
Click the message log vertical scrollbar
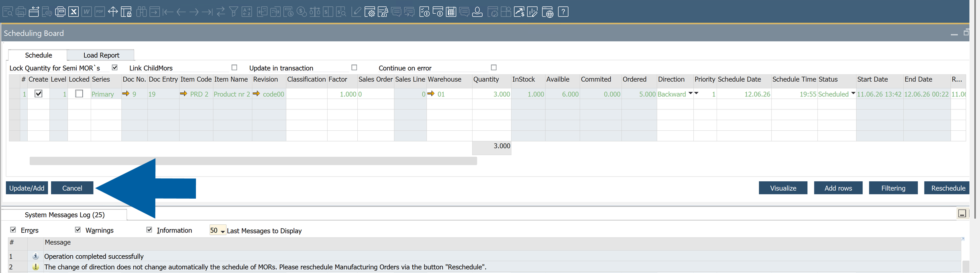tap(966, 266)
